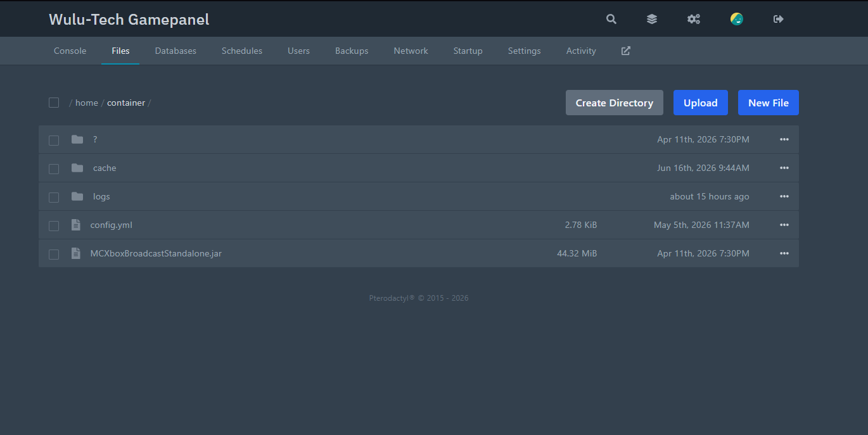Click the cache folder icon
Screen dimensions: 868x435
click(x=77, y=168)
